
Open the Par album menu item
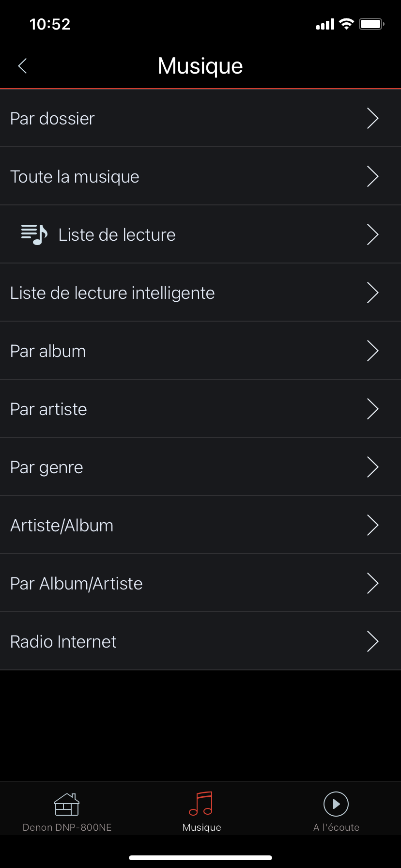48,351
